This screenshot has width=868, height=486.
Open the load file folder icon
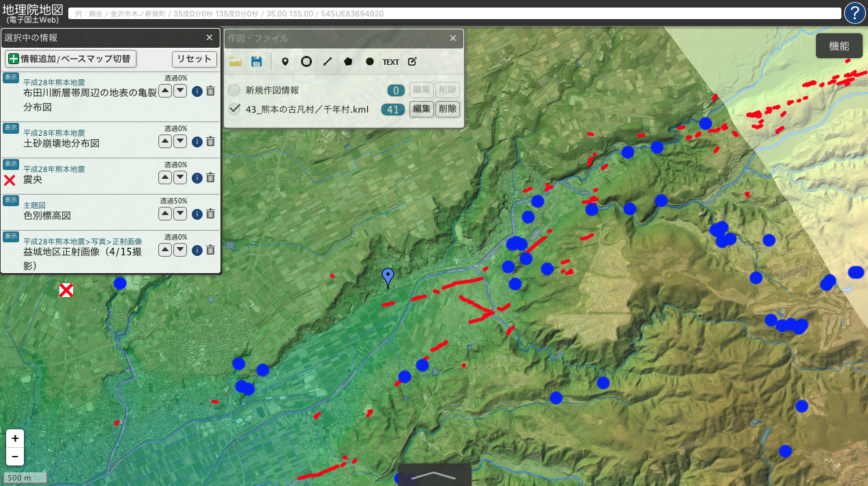(x=235, y=61)
